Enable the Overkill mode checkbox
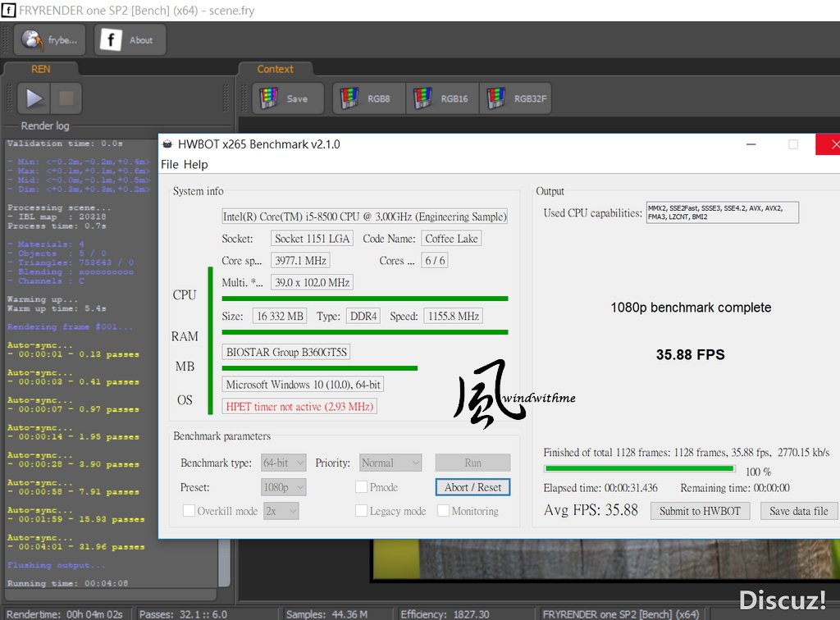 click(x=189, y=511)
